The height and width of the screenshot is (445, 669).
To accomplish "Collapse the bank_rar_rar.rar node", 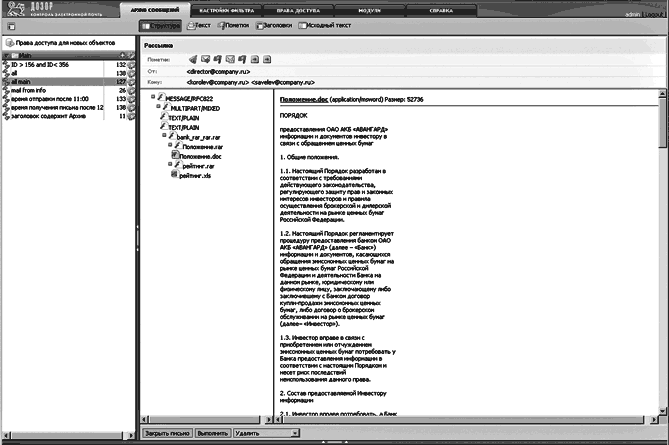I will (164, 135).
